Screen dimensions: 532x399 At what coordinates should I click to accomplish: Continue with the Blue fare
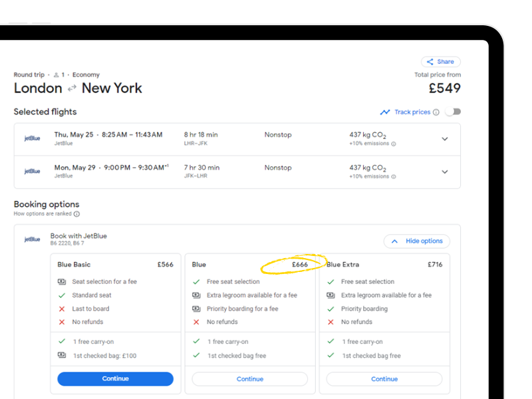tap(249, 379)
